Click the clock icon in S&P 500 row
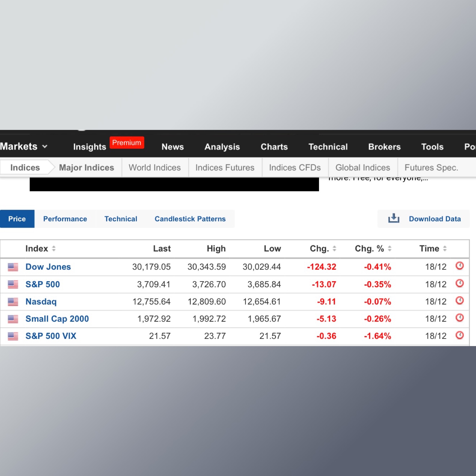Image resolution: width=476 pixels, height=476 pixels. click(460, 283)
